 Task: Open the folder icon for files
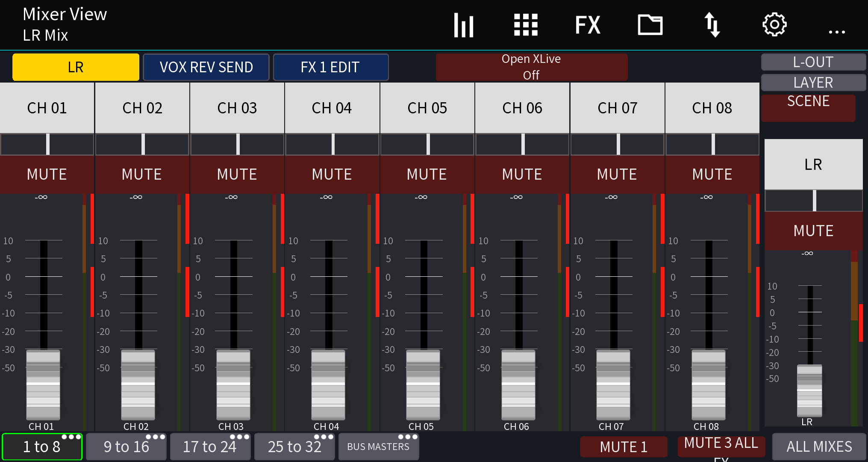click(650, 25)
